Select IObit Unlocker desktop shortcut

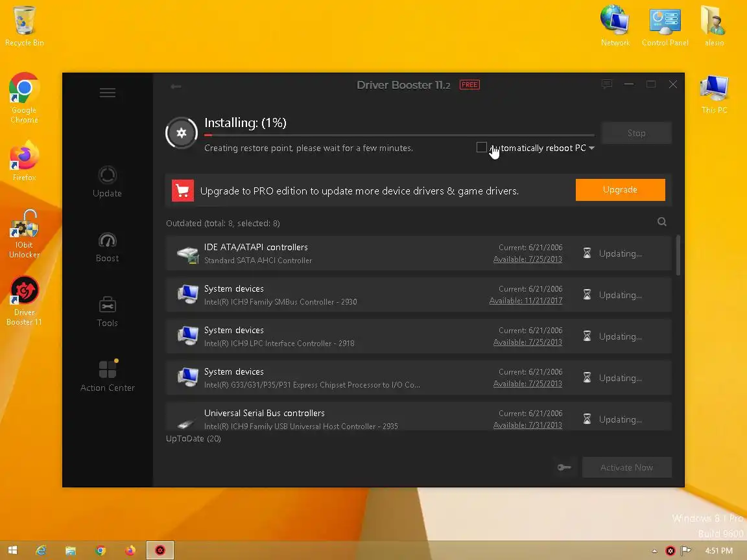click(24, 234)
